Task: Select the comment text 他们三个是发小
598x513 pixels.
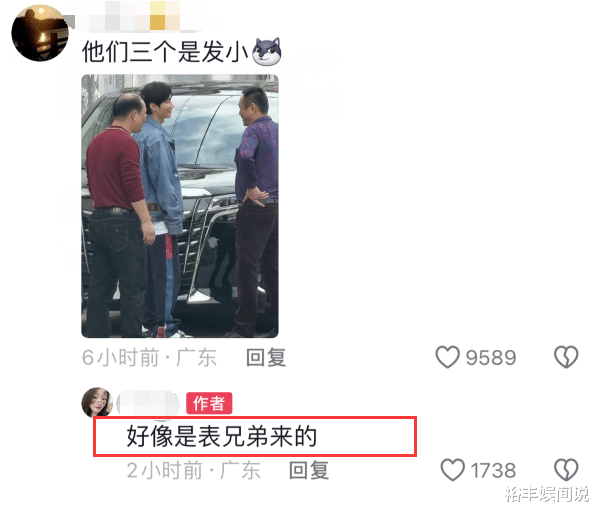Action: point(165,51)
